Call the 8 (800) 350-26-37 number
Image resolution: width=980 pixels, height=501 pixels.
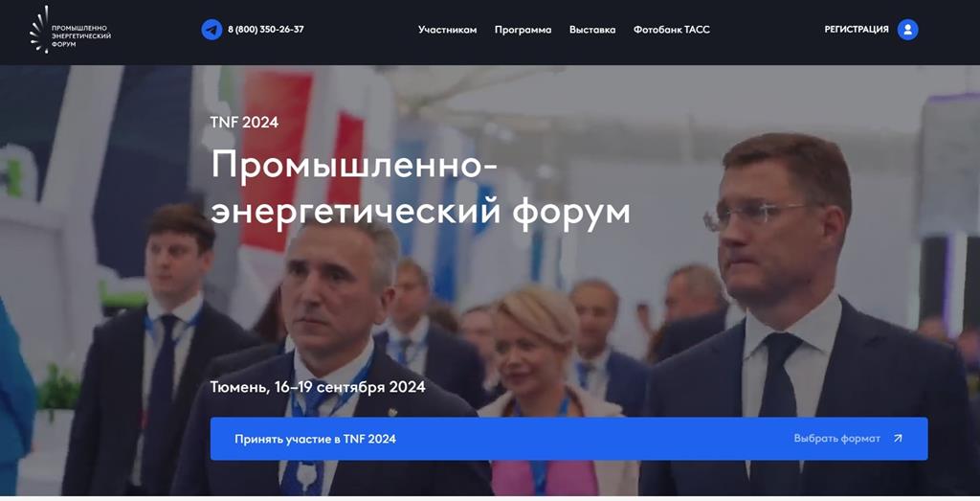266,30
